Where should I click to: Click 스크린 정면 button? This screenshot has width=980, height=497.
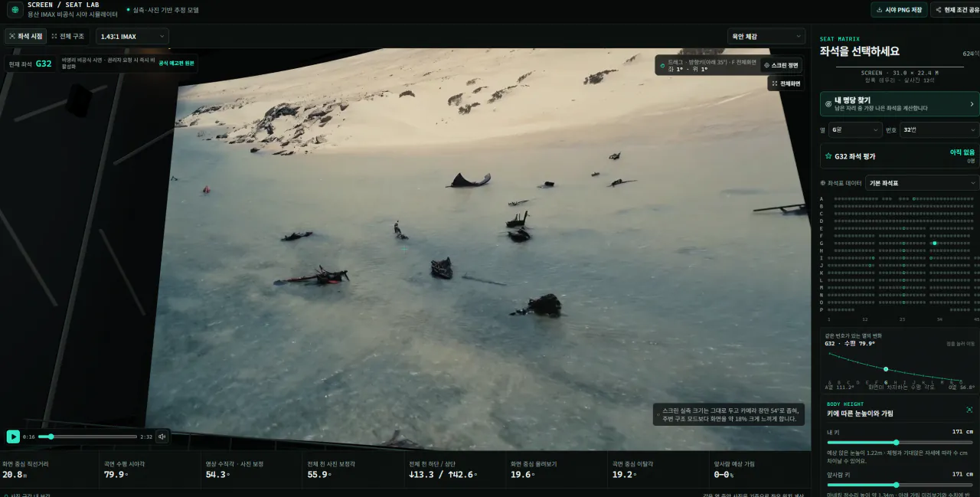click(782, 65)
